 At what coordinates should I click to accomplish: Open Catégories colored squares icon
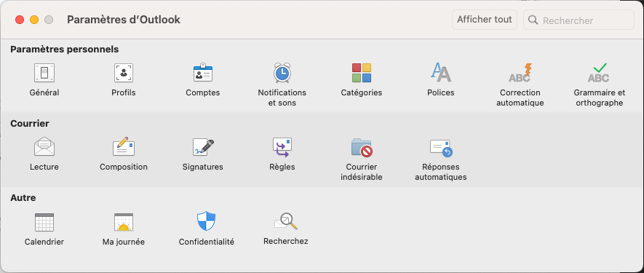(x=362, y=74)
